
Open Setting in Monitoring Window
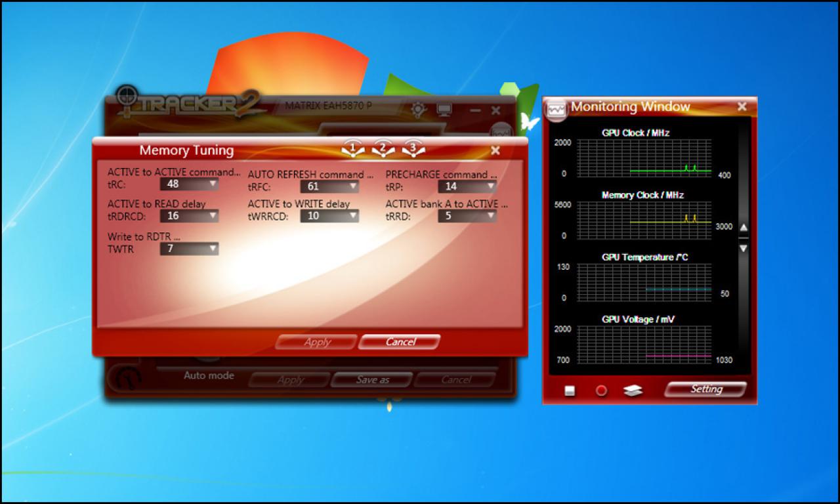706,389
